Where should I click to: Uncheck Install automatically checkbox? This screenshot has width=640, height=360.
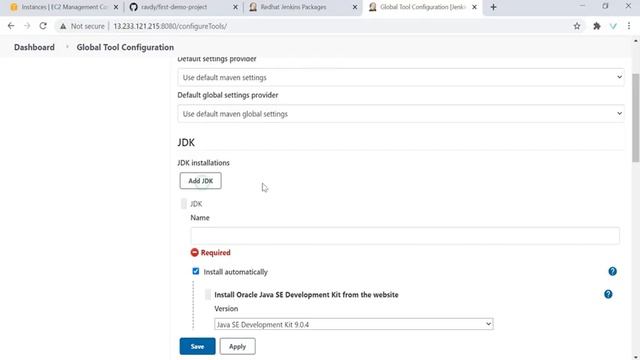196,271
